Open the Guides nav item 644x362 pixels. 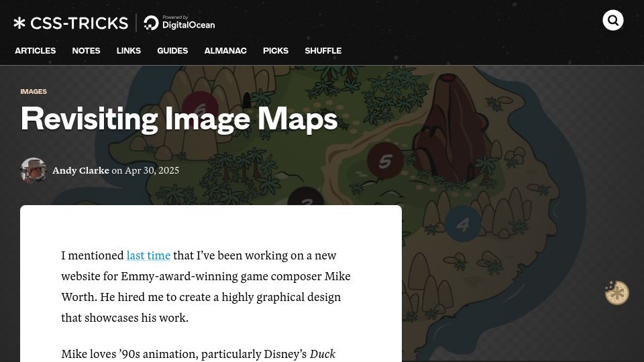click(x=172, y=50)
